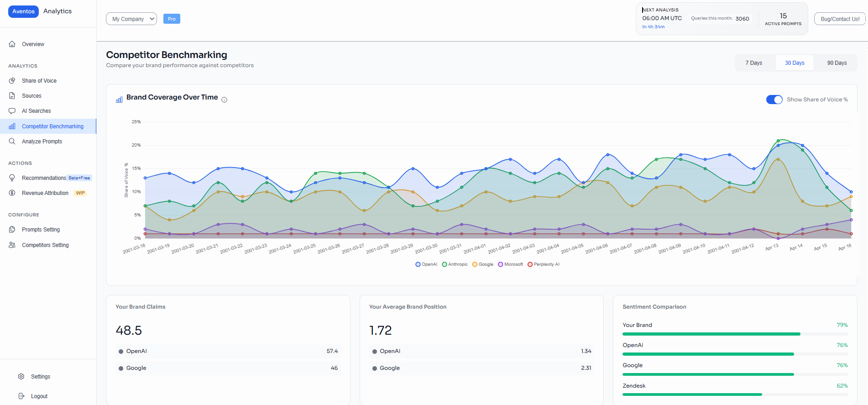The image size is (868, 405).
Task: Click the Pro plan badge
Action: pyautogui.click(x=172, y=19)
